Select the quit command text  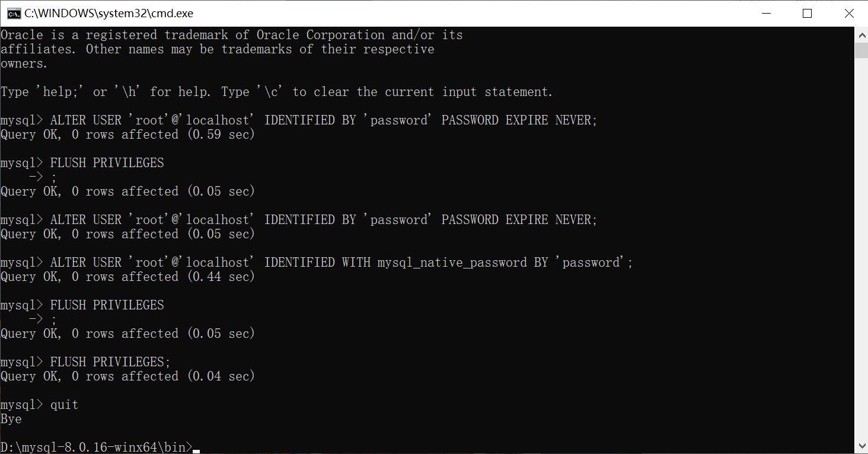coord(65,404)
